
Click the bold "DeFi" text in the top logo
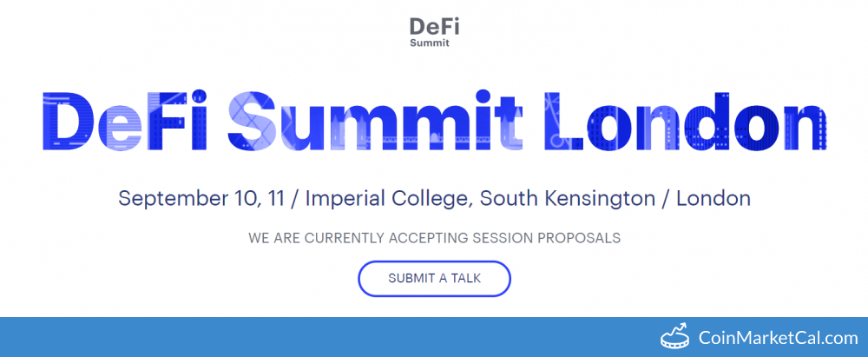[430, 24]
